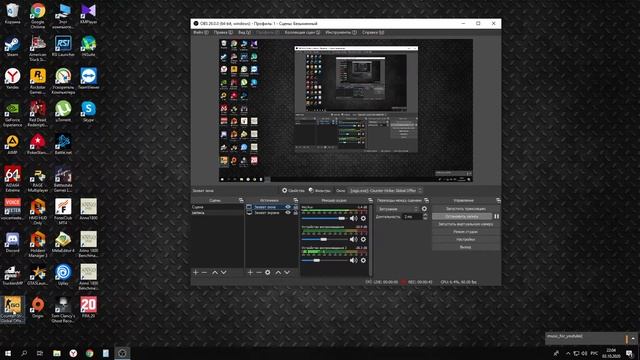Pop out the Управление dock panel

click(498, 200)
